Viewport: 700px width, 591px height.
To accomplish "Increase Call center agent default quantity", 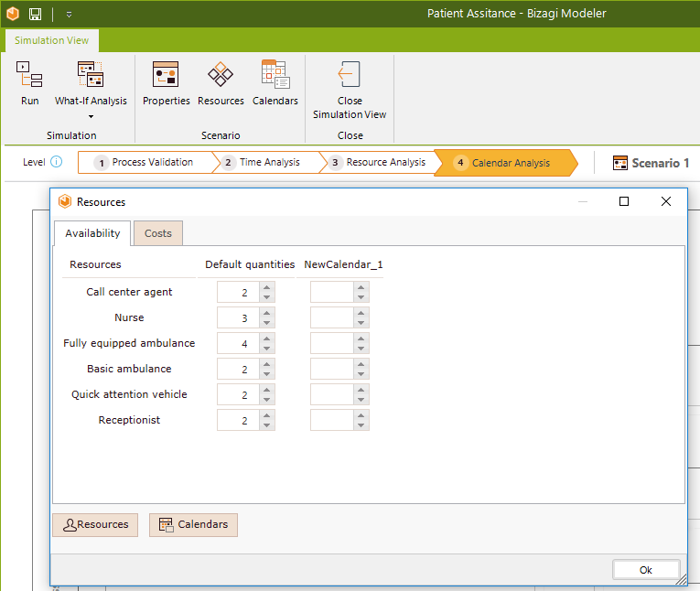I will click(x=266, y=287).
